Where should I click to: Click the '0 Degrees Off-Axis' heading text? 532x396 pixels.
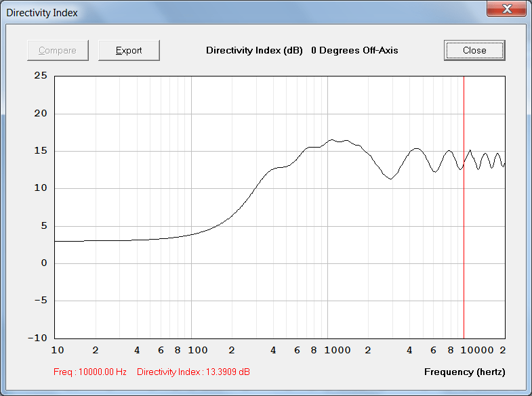click(354, 51)
